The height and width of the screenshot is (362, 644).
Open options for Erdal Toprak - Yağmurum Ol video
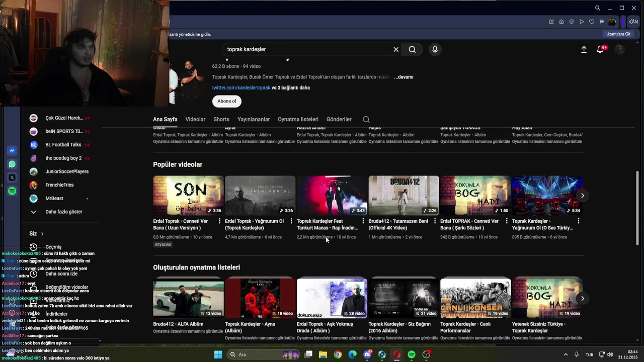(x=291, y=221)
